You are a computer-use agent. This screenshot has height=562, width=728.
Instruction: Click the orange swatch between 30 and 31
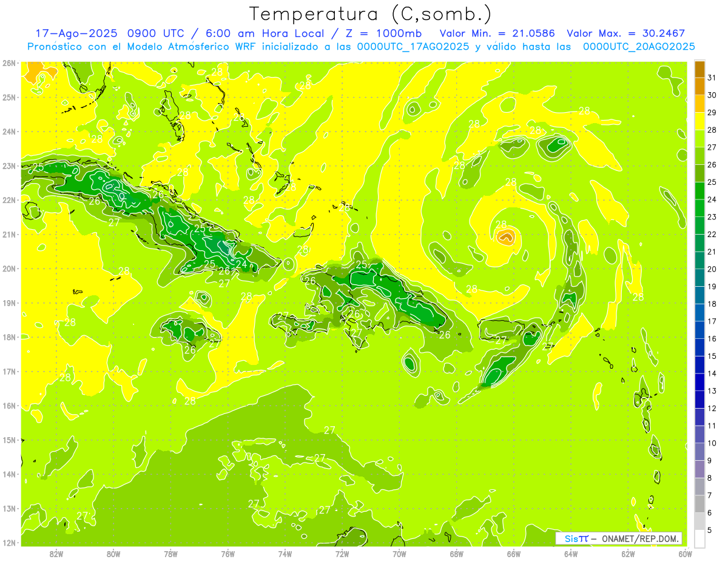tap(699, 86)
